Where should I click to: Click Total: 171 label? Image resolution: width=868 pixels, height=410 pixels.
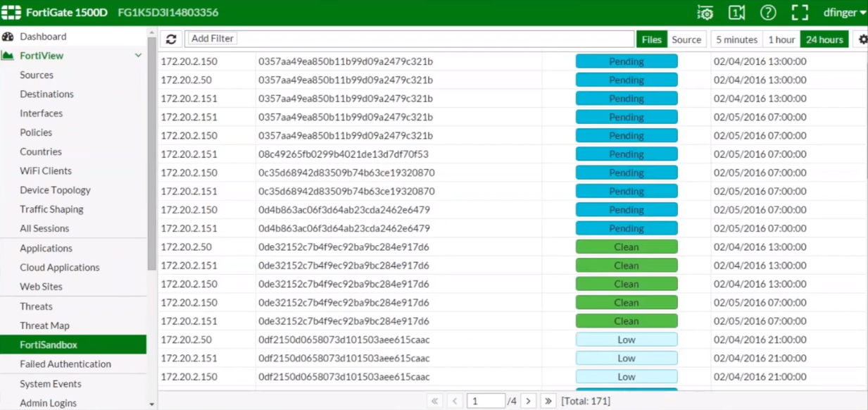[x=586, y=401]
